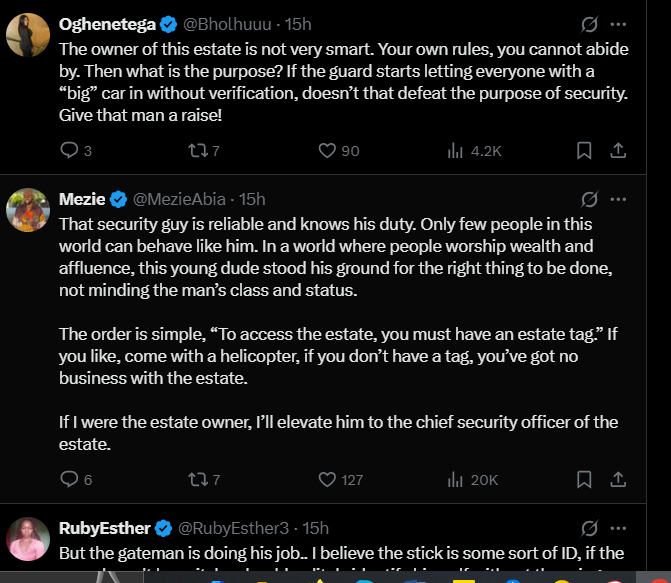View Mezie's 20K view analytics
The image size is (671, 583).
[455, 480]
